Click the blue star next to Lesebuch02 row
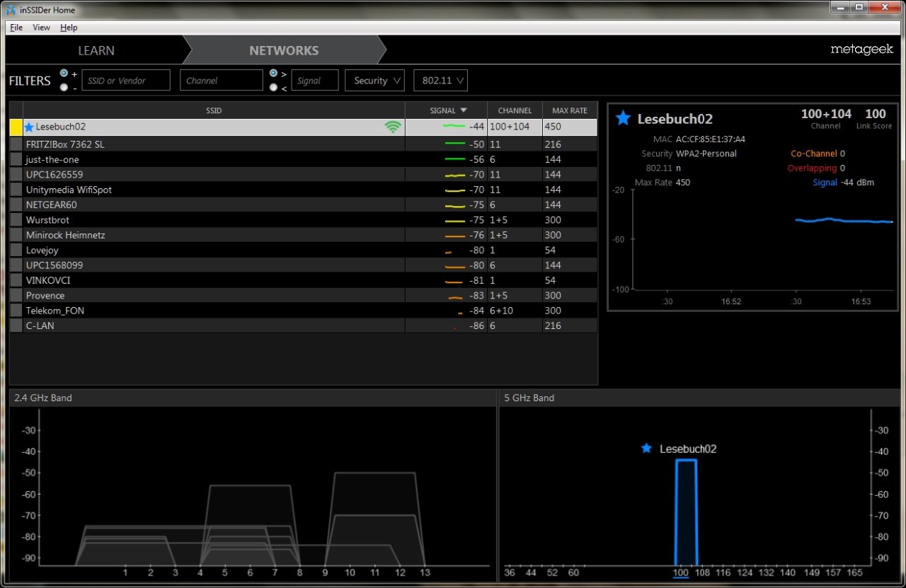Screen dimensions: 906x588 pos(29,127)
